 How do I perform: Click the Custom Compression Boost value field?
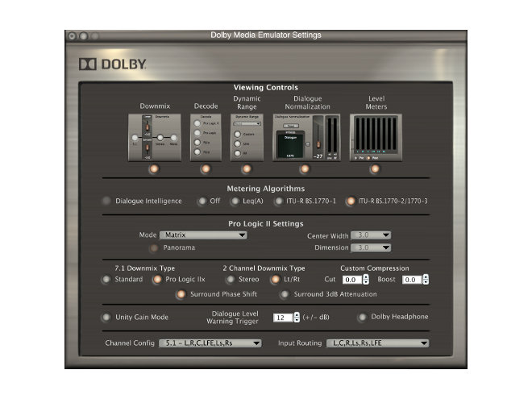(x=412, y=280)
